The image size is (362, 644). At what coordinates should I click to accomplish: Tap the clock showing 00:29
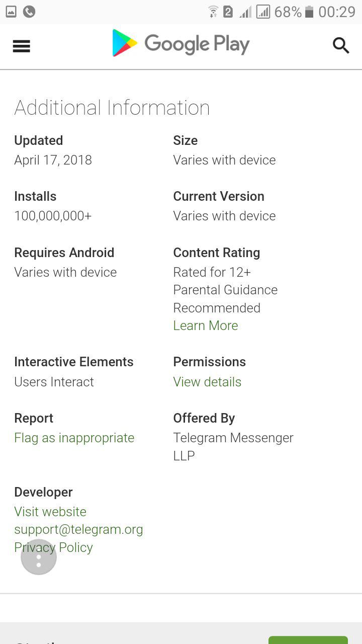pos(337,12)
